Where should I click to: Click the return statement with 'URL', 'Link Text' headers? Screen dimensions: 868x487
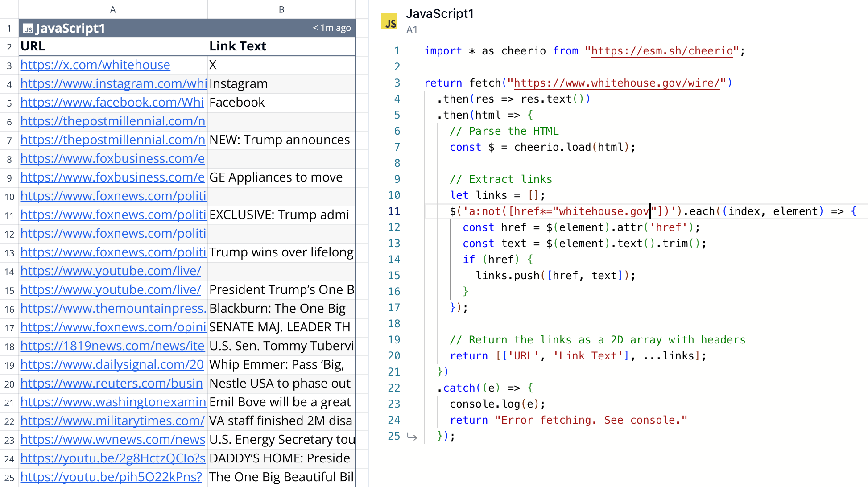click(578, 356)
